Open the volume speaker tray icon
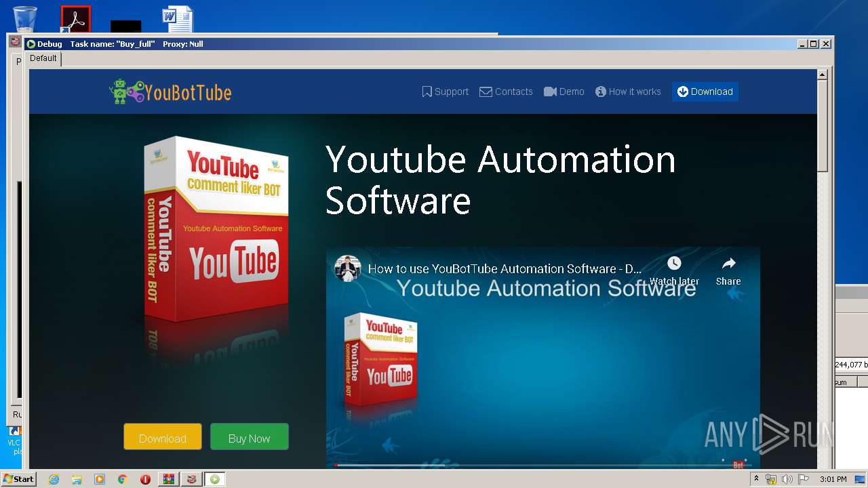This screenshot has height=488, width=868. coord(787,479)
